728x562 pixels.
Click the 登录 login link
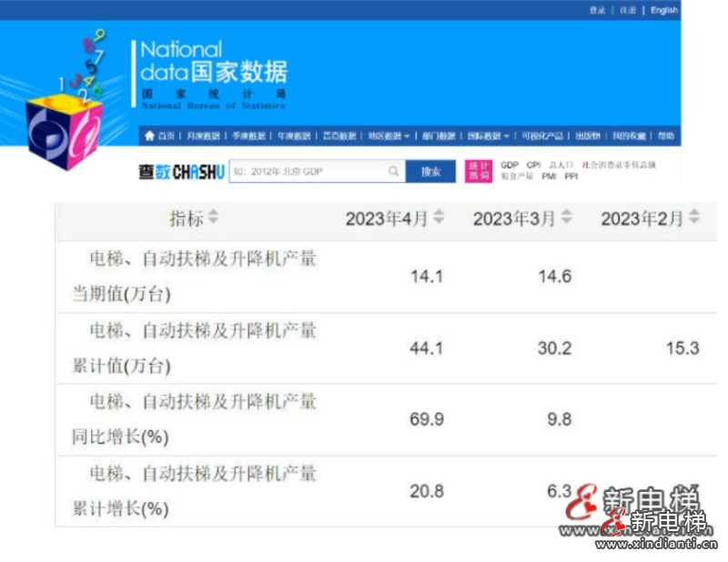click(597, 10)
